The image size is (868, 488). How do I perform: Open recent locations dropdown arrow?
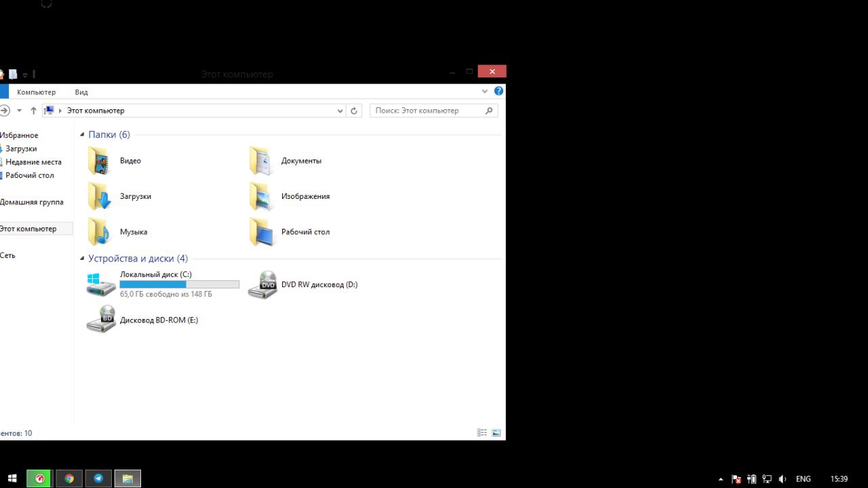point(19,111)
